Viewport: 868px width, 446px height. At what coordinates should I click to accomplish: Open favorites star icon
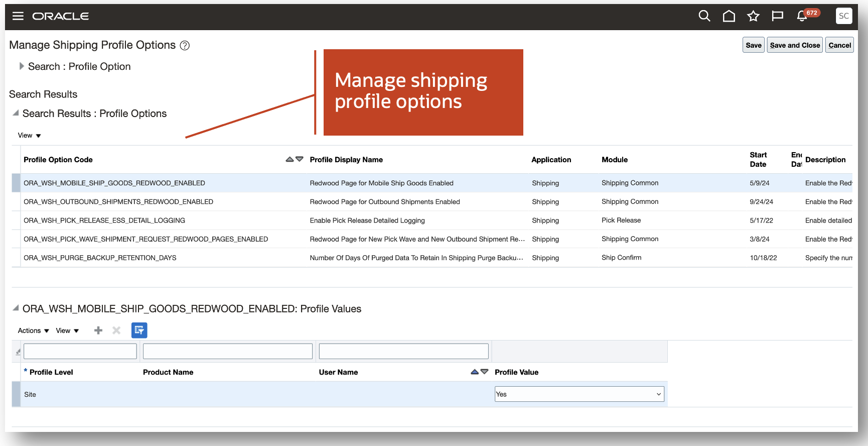[x=753, y=16]
